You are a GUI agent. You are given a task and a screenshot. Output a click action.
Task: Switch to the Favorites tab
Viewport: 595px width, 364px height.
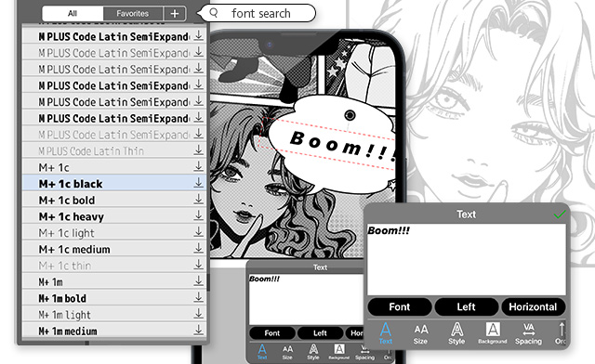pyautogui.click(x=133, y=14)
